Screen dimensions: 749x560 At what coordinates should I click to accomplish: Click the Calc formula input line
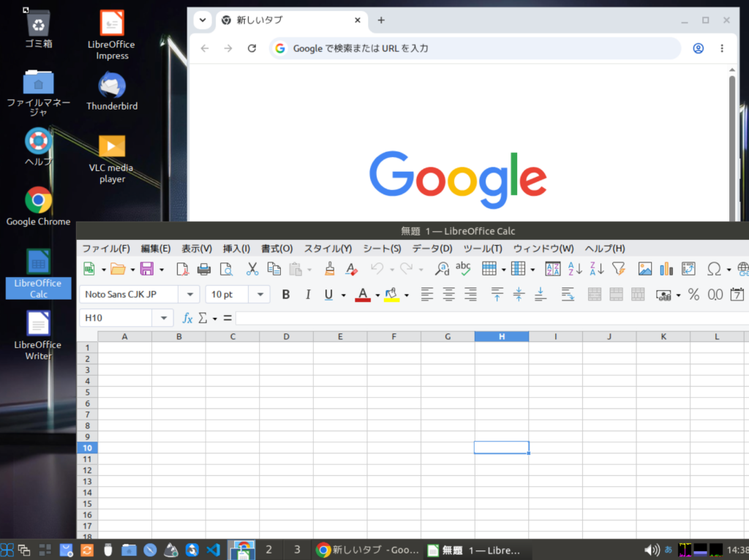pyautogui.click(x=492, y=318)
